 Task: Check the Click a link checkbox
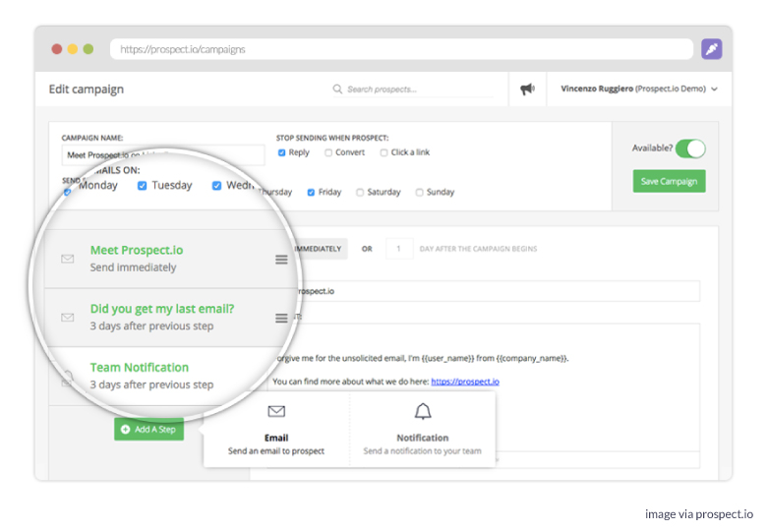[x=383, y=152]
